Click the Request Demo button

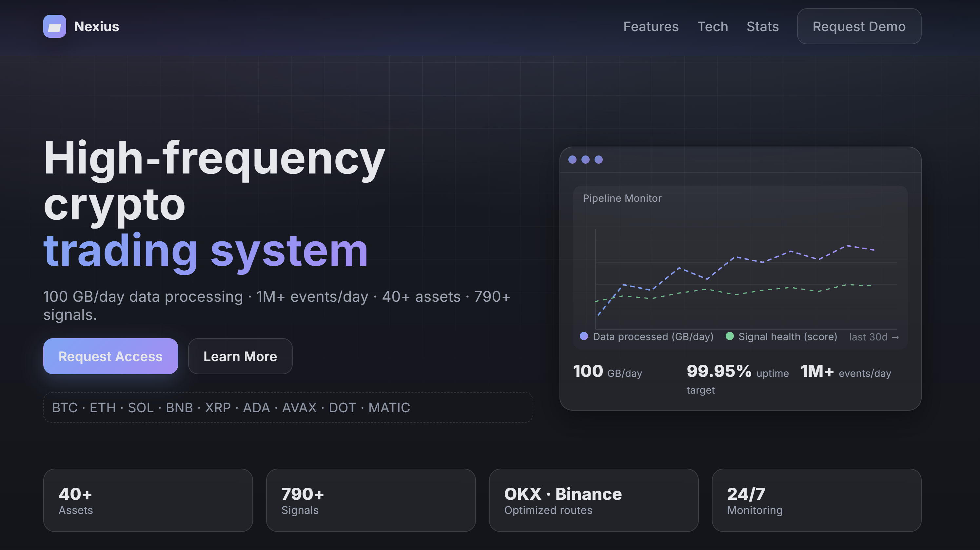(859, 26)
